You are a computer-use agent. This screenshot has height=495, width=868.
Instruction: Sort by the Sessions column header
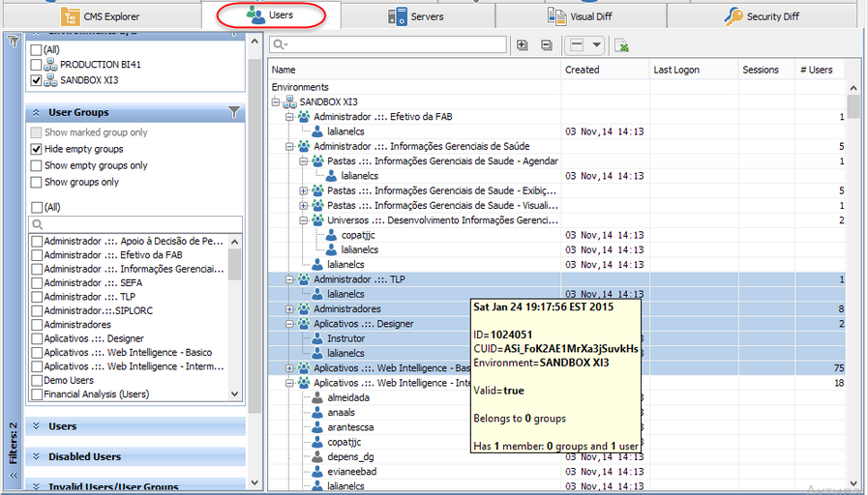[766, 70]
